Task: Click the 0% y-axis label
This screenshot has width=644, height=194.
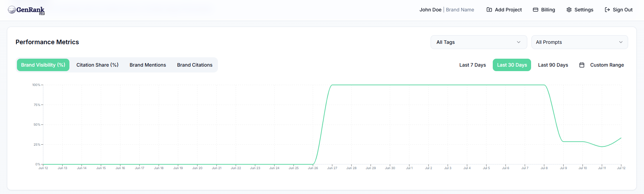Action: (38, 164)
